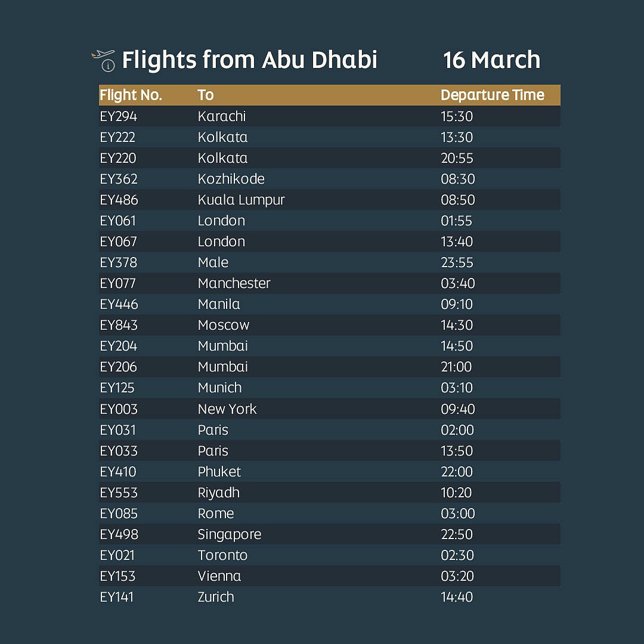The width and height of the screenshot is (644, 644).
Task: Select the Kuala Lumpur destination
Action: coord(241,200)
